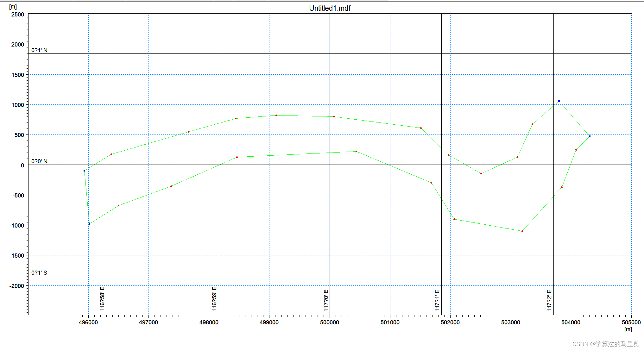
Task: Click the red vertex just right of the 500000 gridline on the upper arc
Action: click(334, 117)
